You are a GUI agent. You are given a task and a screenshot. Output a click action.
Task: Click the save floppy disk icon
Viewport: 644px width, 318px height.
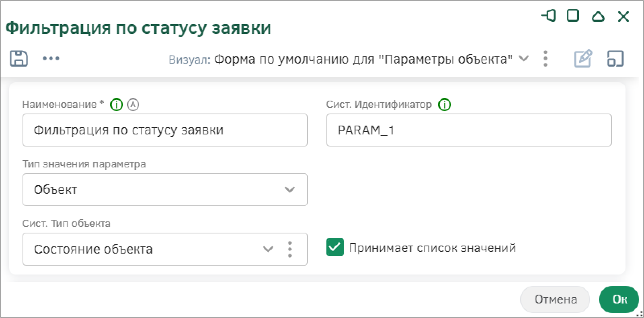[x=19, y=59]
